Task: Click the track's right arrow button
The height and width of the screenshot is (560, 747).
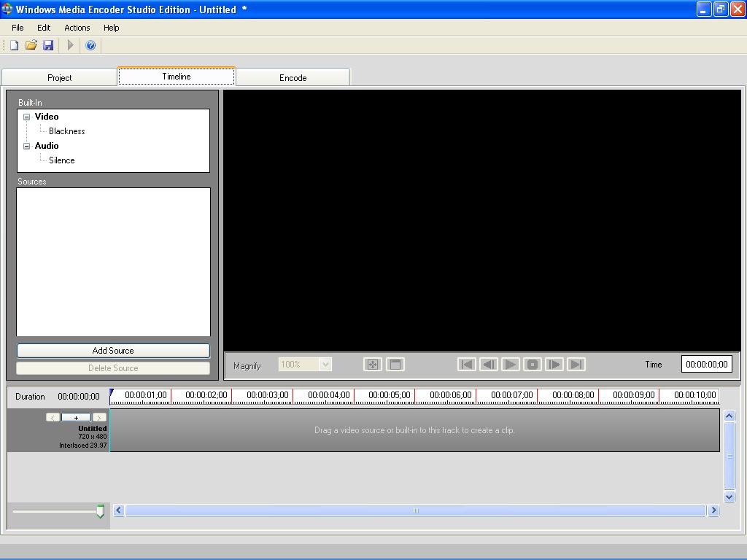Action: point(99,418)
